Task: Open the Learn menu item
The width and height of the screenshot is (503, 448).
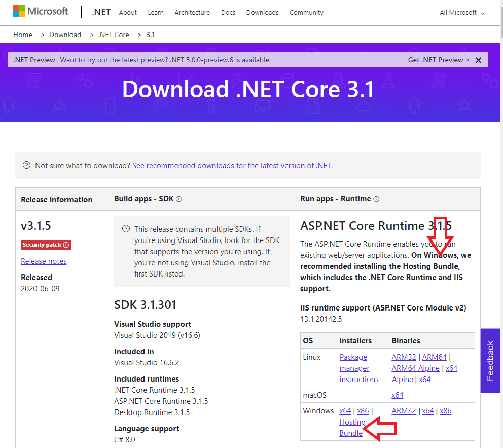Action: tap(156, 13)
